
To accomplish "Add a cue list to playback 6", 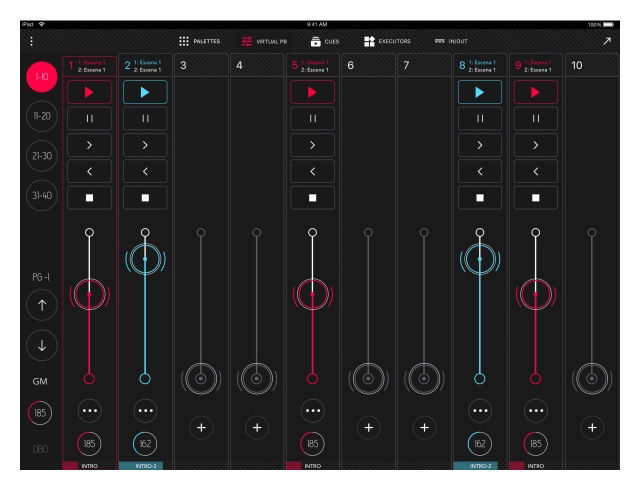I will tap(369, 428).
